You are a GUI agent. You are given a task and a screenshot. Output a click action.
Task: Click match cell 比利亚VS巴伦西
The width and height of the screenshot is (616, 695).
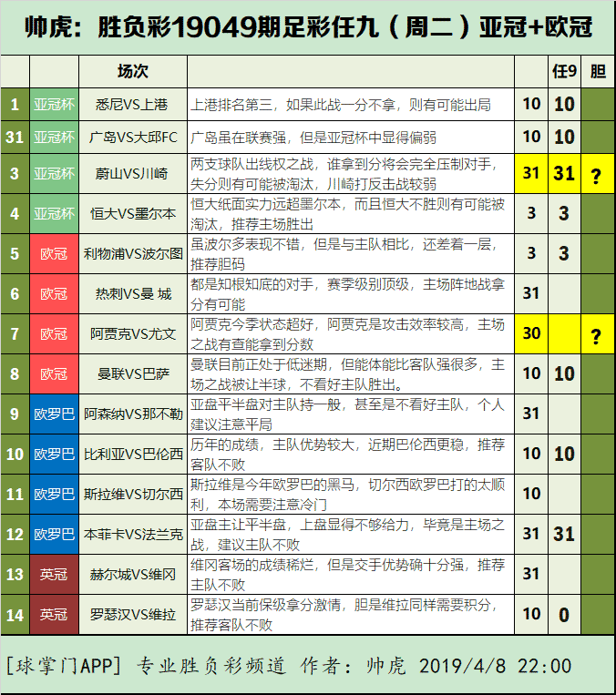(133, 455)
